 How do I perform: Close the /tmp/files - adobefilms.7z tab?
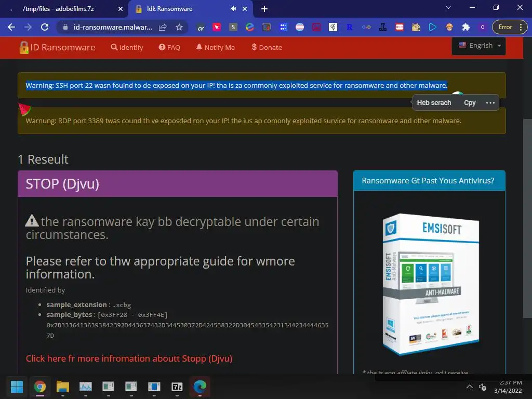coord(120,9)
